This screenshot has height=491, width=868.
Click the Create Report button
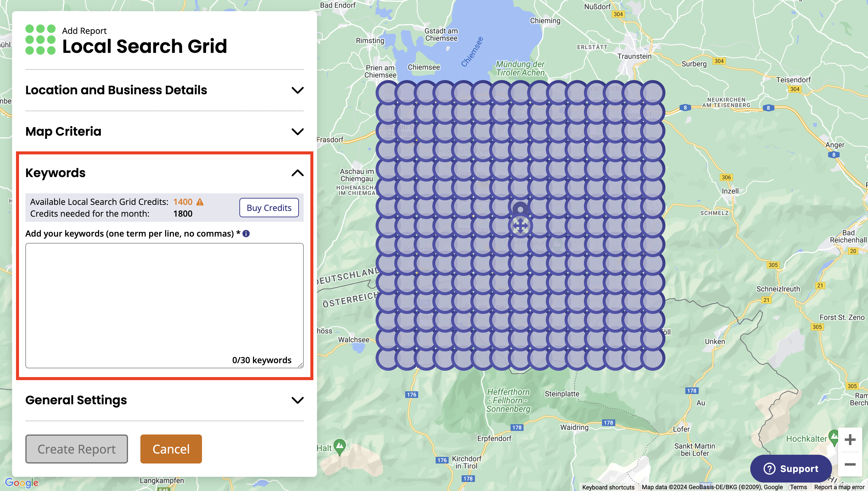coord(76,449)
